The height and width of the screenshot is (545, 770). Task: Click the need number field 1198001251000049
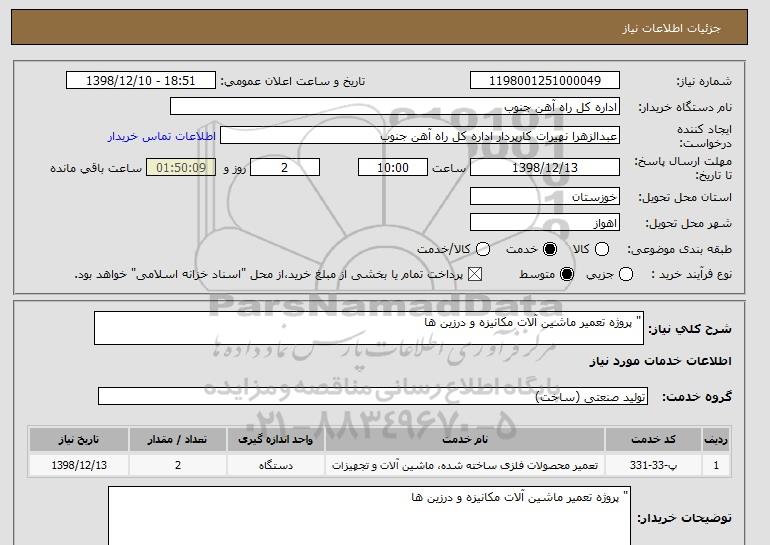[545, 81]
